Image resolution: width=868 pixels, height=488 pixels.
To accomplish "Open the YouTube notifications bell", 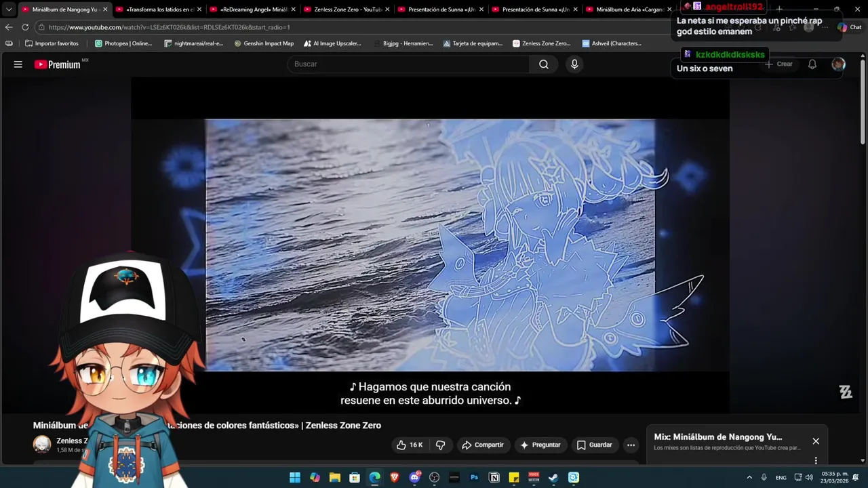I will pos(812,64).
